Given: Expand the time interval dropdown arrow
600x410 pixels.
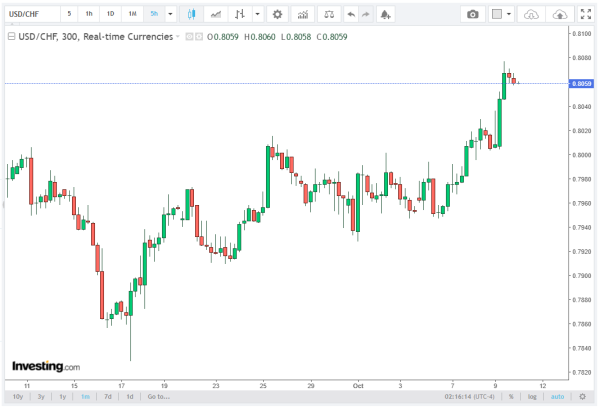Looking at the screenshot, I should 170,15.
